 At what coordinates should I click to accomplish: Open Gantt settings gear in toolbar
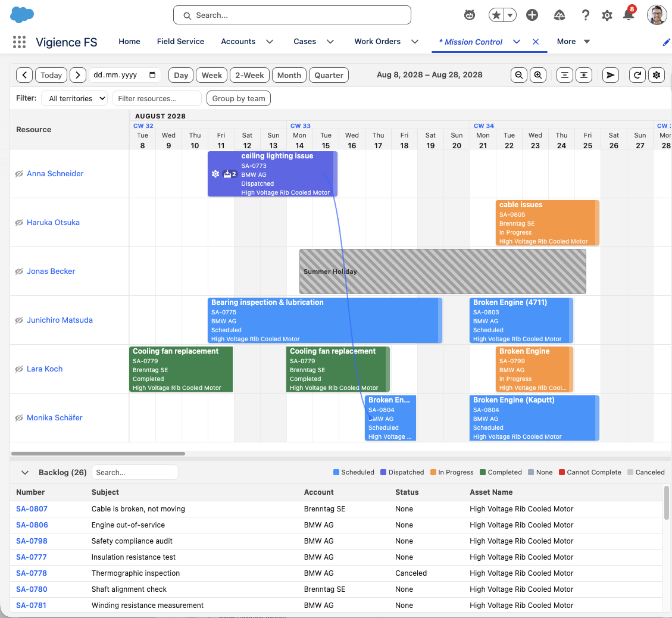(x=656, y=75)
